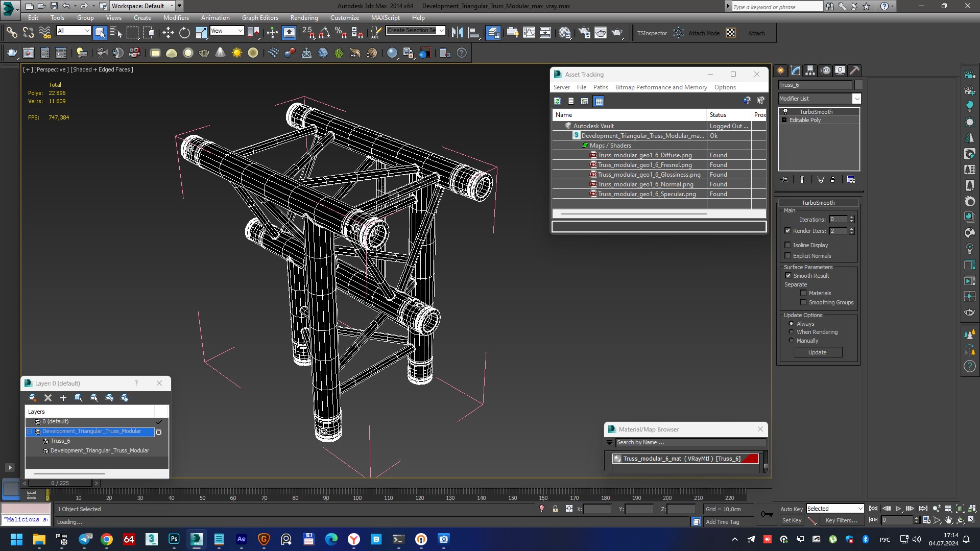The width and height of the screenshot is (980, 551).
Task: Open the Motion command panel tab
Action: (825, 70)
